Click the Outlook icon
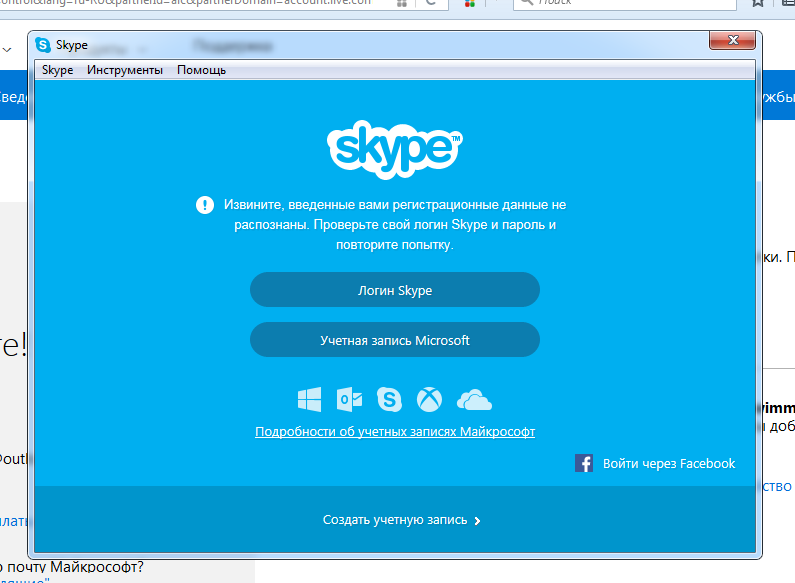This screenshot has width=795, height=583. click(x=349, y=399)
